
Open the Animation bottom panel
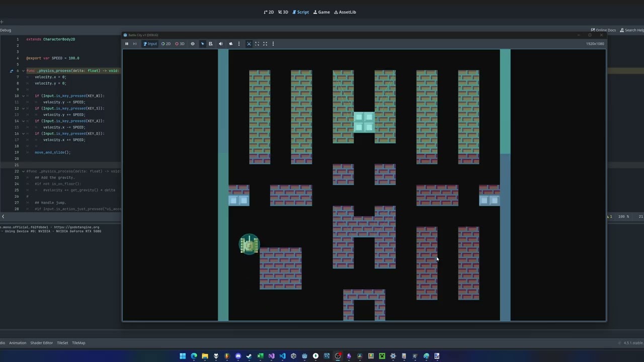click(18, 343)
